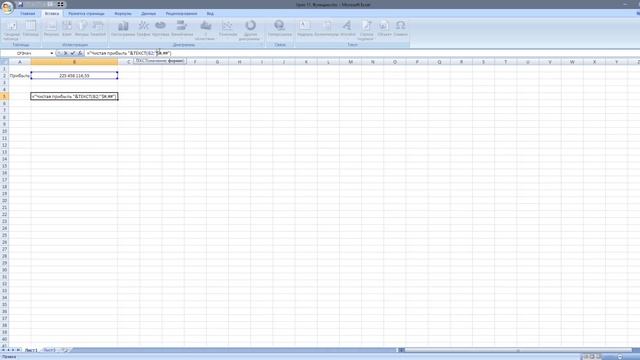Insert a Text box (Надпись)
Screen dimensions: 640x360
[304, 30]
